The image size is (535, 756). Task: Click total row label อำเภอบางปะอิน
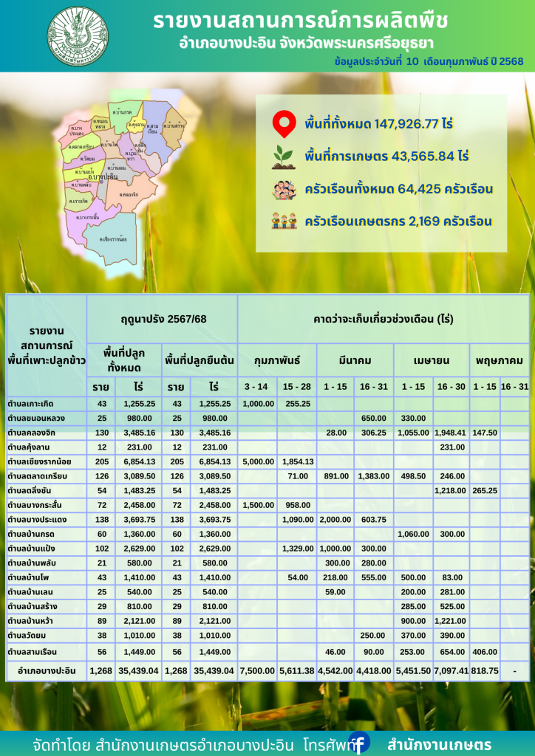click(x=47, y=670)
